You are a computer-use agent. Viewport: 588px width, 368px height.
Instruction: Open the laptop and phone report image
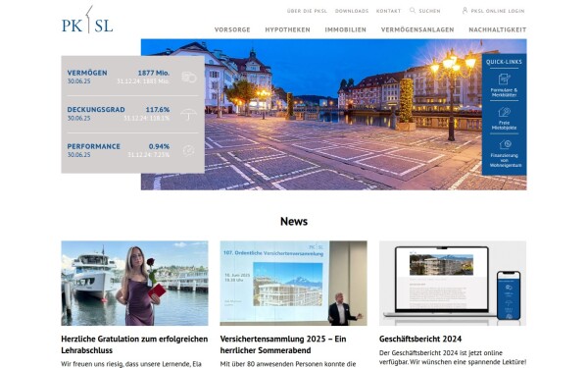click(453, 284)
